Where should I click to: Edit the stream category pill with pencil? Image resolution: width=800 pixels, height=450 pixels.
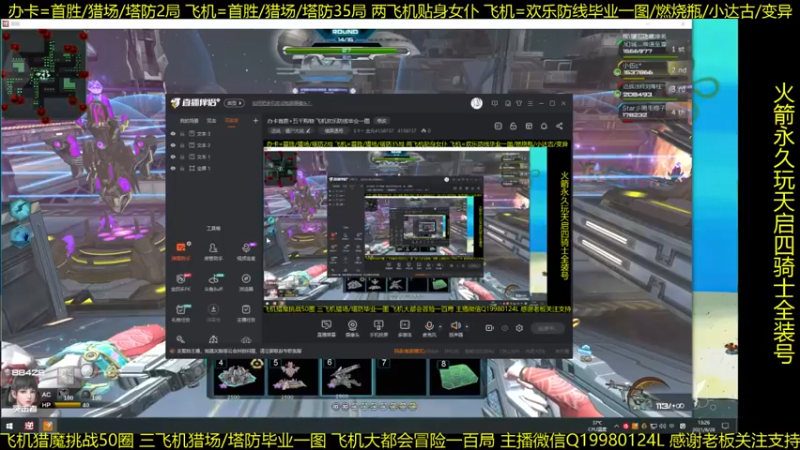click(x=290, y=131)
